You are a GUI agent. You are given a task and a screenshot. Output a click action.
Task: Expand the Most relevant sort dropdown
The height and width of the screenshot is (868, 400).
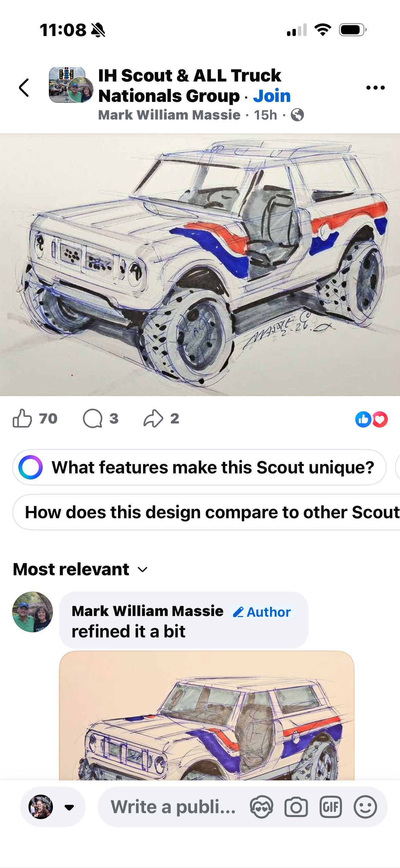(x=80, y=569)
